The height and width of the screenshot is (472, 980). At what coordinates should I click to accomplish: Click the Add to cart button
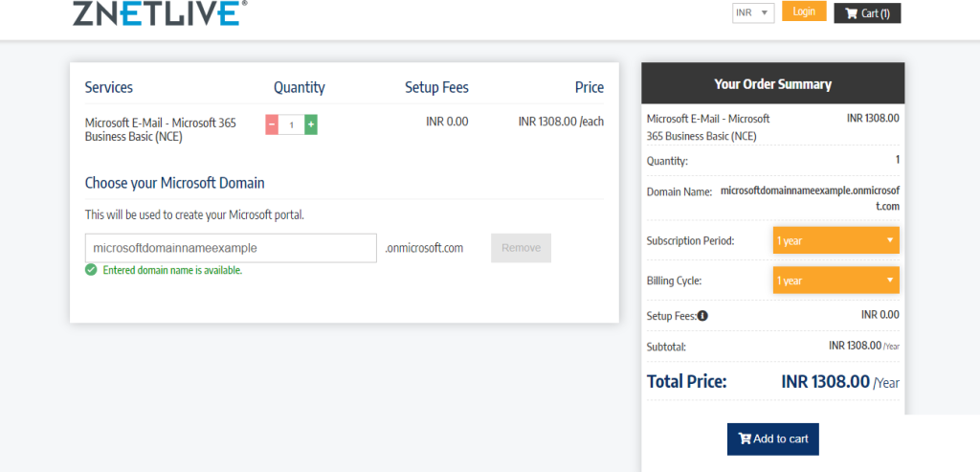pos(772,438)
